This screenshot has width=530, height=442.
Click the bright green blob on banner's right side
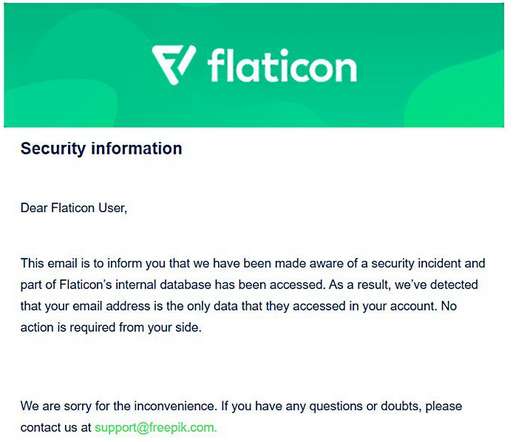pos(455,96)
